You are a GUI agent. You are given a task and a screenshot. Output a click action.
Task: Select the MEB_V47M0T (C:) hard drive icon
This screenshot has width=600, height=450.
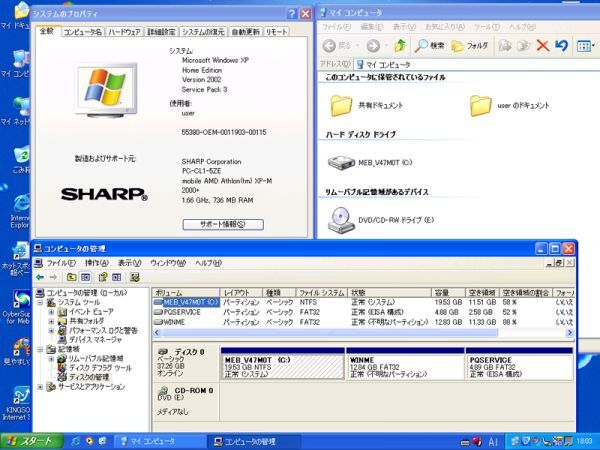(x=341, y=163)
